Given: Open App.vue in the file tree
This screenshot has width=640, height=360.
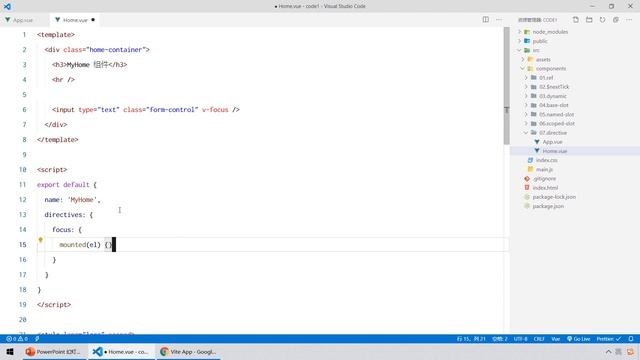Looking at the screenshot, I should (552, 142).
